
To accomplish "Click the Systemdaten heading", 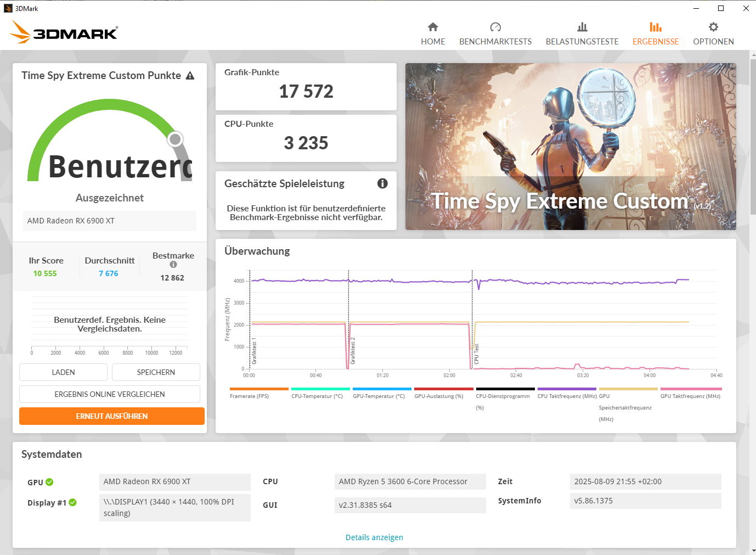I will [x=52, y=455].
